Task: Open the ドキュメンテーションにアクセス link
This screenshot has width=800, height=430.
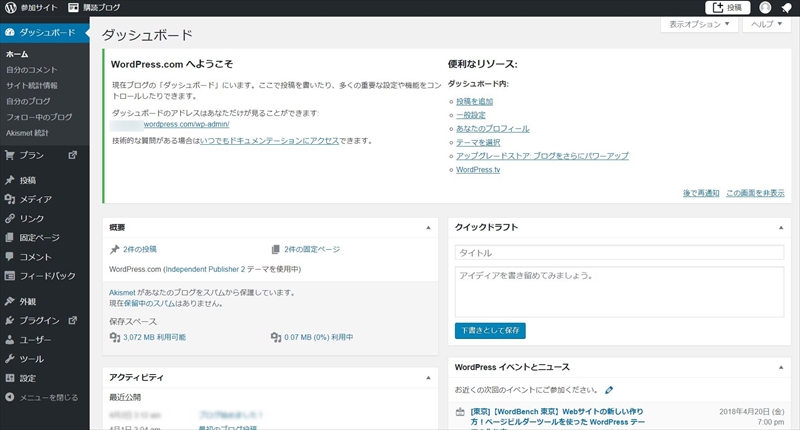Action: [269, 141]
